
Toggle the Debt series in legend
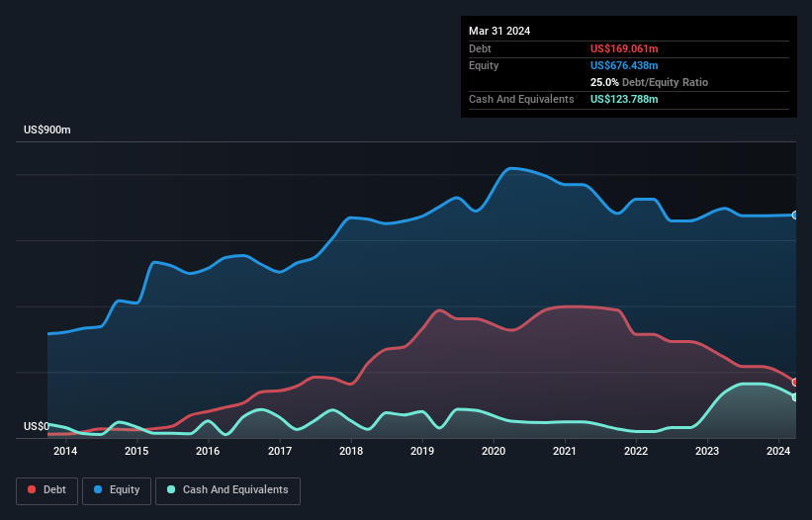(x=45, y=490)
